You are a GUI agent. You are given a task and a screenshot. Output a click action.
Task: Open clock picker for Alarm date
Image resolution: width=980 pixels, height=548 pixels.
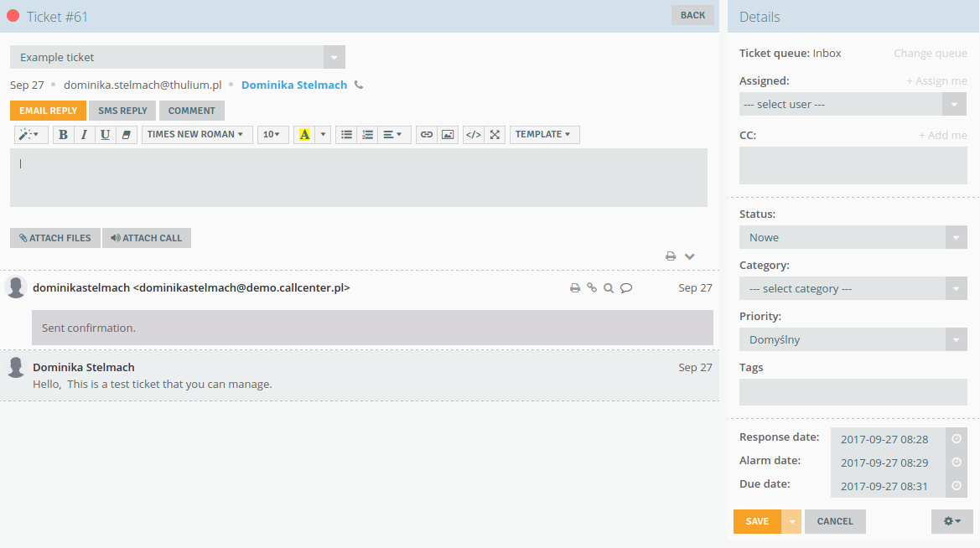pyautogui.click(x=957, y=463)
